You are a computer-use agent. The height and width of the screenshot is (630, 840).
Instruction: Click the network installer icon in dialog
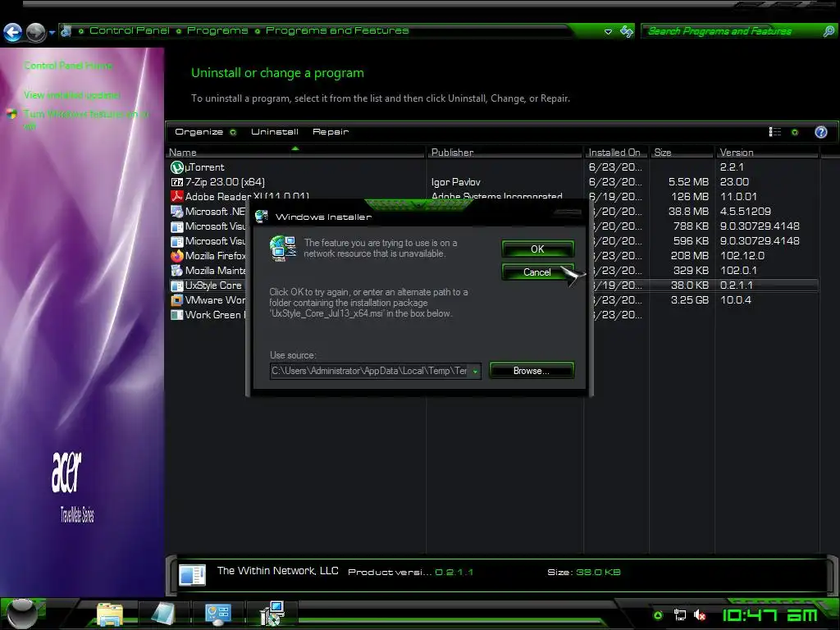point(283,249)
